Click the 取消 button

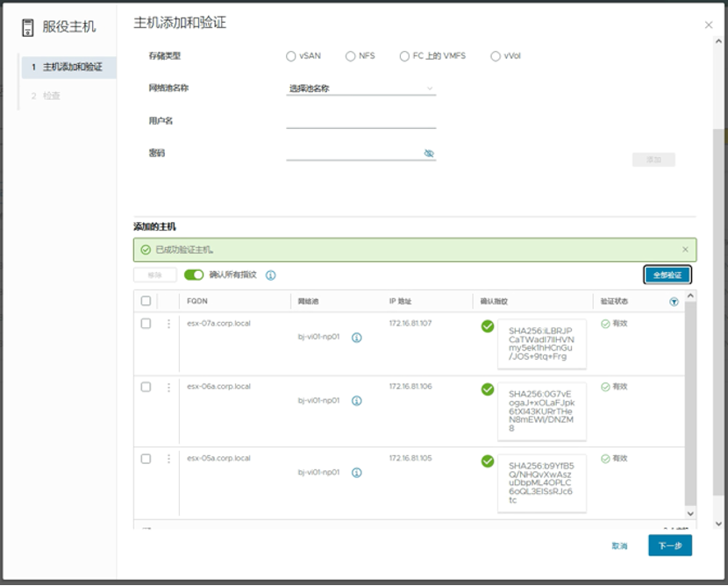tap(619, 546)
